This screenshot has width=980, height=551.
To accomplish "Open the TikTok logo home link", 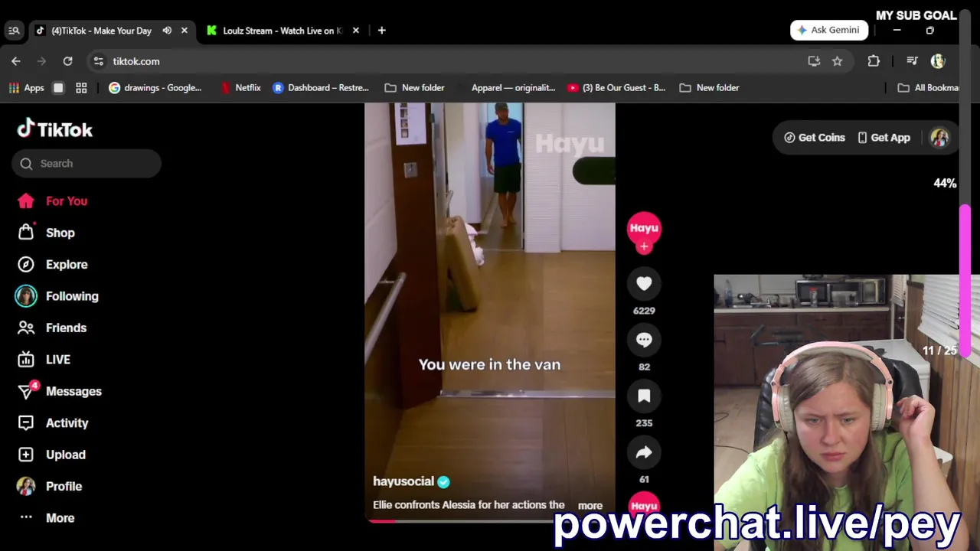I will 54,129.
